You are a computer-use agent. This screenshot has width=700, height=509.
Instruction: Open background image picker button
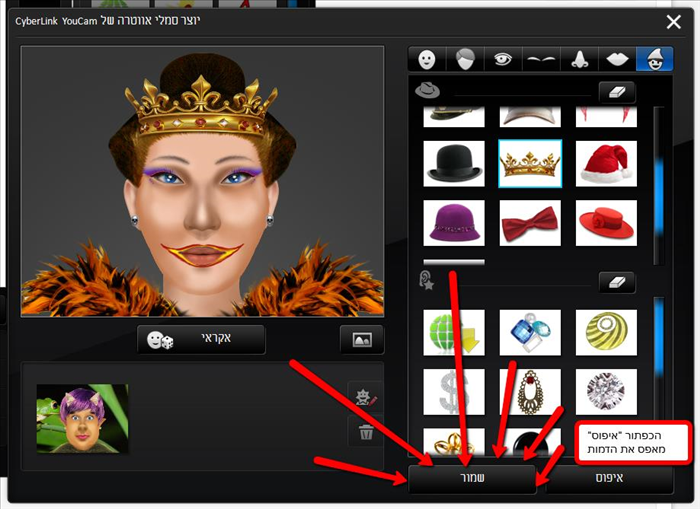pos(362,339)
